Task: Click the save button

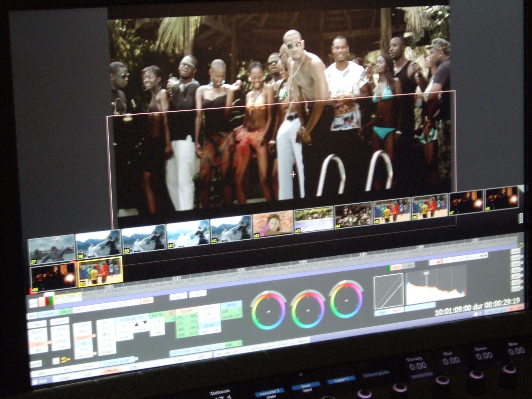Action: (42, 373)
